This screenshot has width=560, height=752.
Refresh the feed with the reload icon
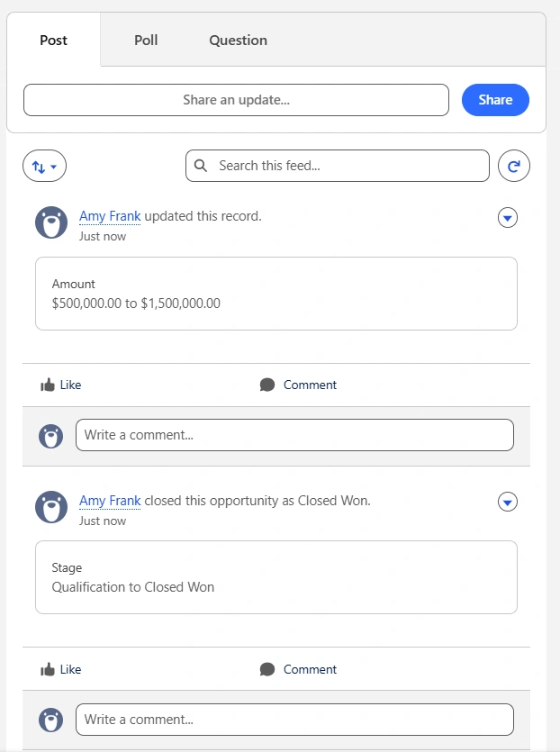(x=514, y=167)
